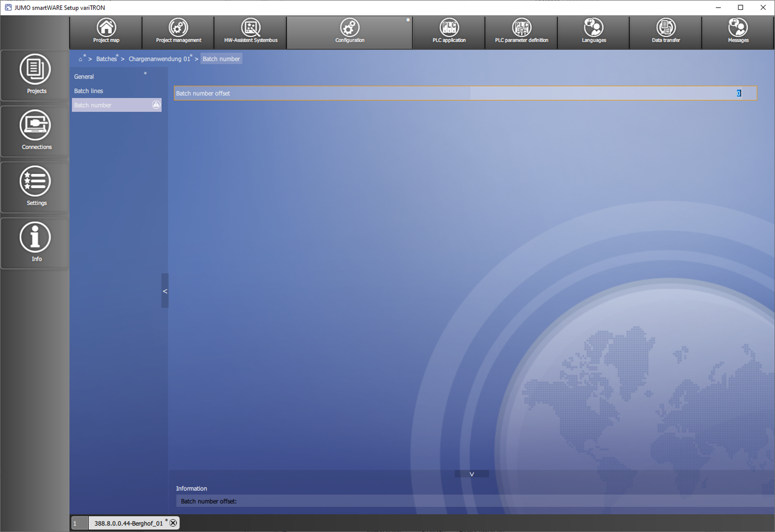This screenshot has width=775, height=532.
Task: Open Connections in the sidebar
Action: 35,131
